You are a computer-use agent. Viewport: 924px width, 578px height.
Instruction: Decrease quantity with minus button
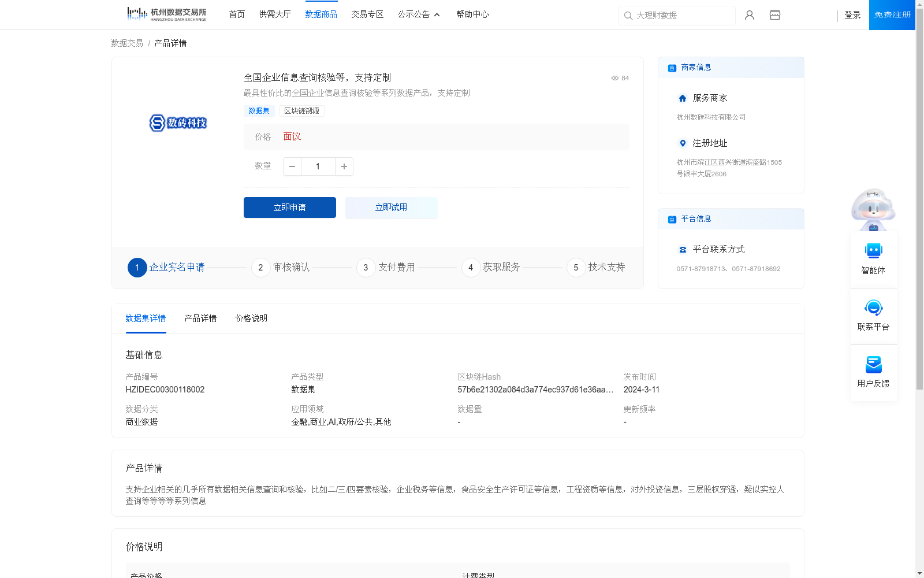(292, 166)
